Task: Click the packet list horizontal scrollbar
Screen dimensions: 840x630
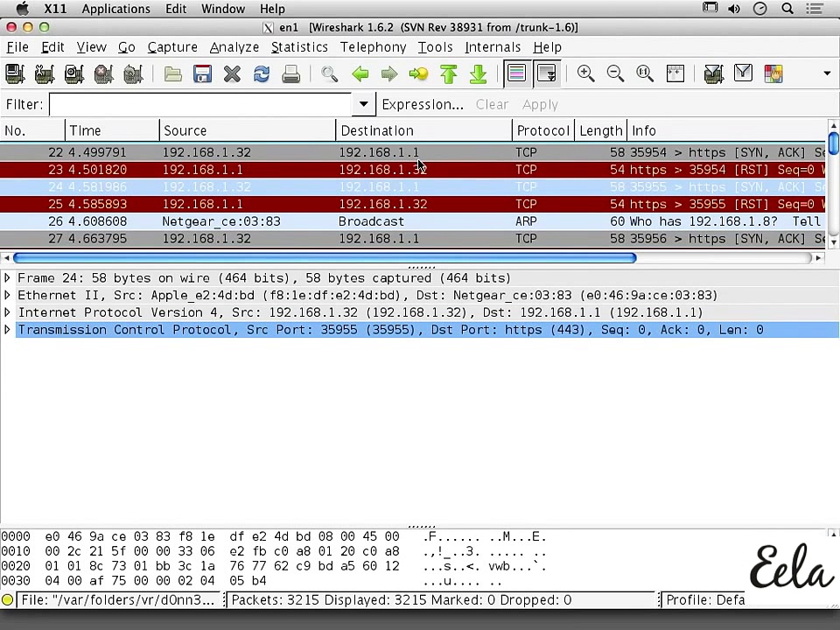Action: click(x=325, y=258)
